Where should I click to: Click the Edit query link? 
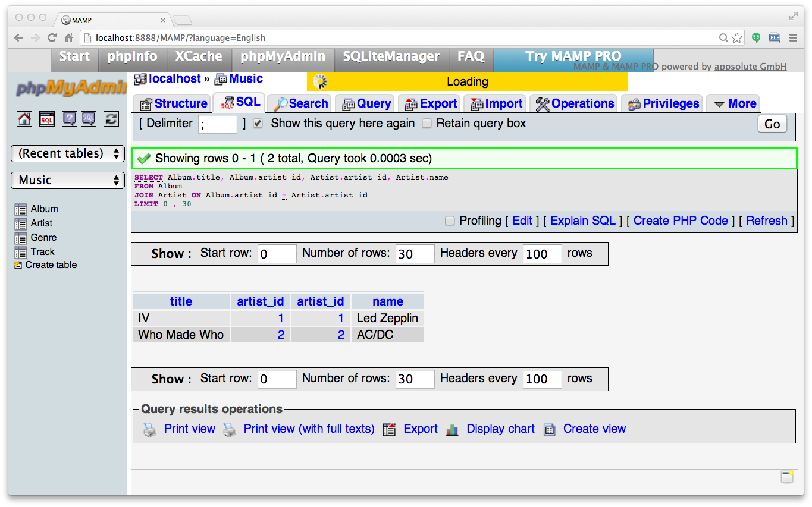point(522,221)
